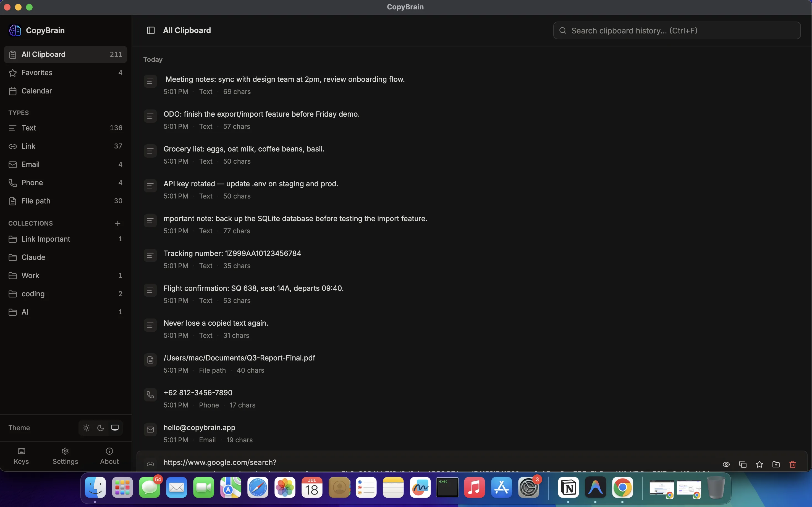Viewport: 812px width, 507px height.
Task: Open Notion from the dock
Action: pos(568,488)
